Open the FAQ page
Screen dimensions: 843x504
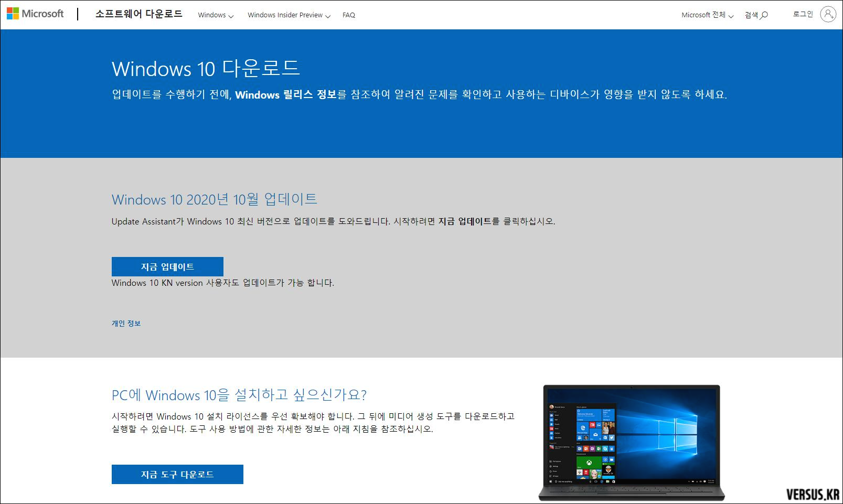point(349,15)
